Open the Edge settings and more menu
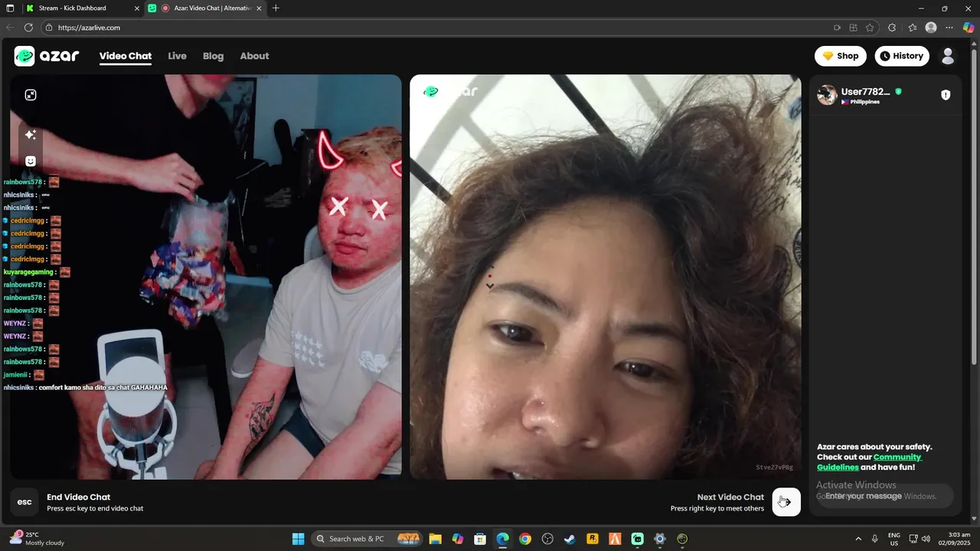The width and height of the screenshot is (980, 551). click(x=949, y=28)
